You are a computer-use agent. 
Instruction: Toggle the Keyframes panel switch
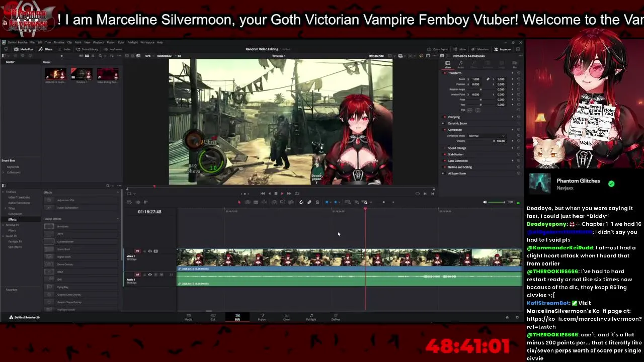[113, 49]
